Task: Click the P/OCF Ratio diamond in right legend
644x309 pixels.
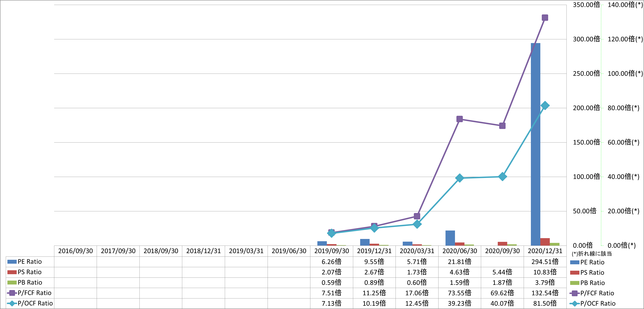Action: 574,304
